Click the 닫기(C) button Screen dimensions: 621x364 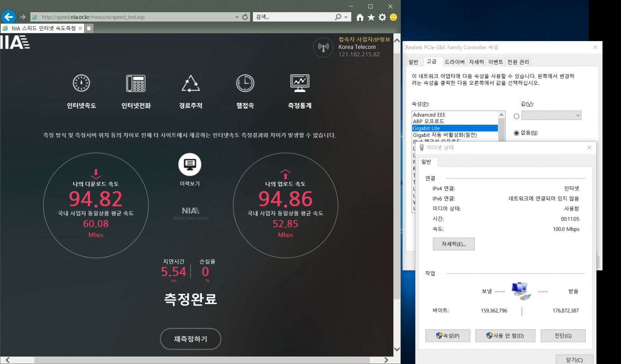pyautogui.click(x=574, y=360)
